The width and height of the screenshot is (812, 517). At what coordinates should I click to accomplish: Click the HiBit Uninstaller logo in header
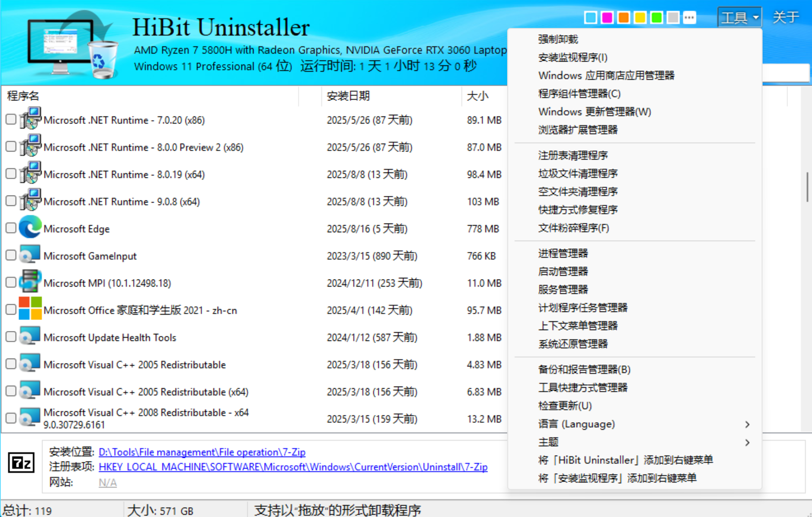(x=72, y=45)
